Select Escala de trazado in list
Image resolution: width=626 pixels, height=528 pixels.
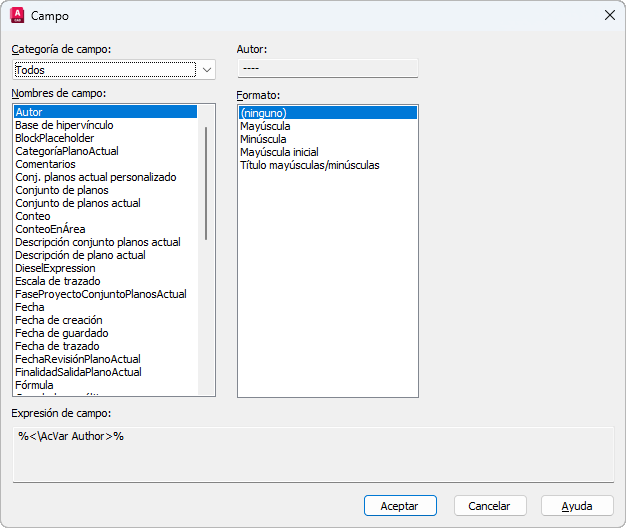coord(58,281)
